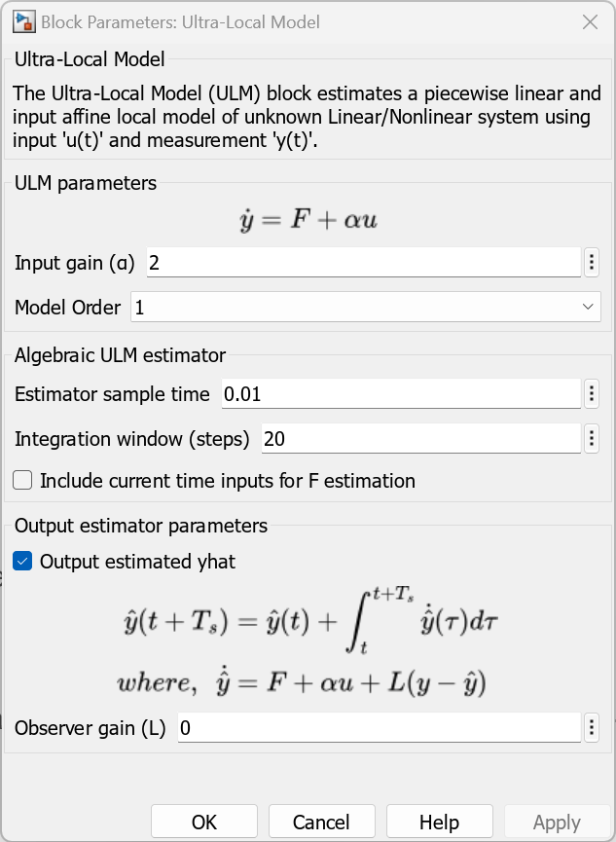The width and height of the screenshot is (616, 842).
Task: Close the Block Parameters dialog
Action: (590, 21)
